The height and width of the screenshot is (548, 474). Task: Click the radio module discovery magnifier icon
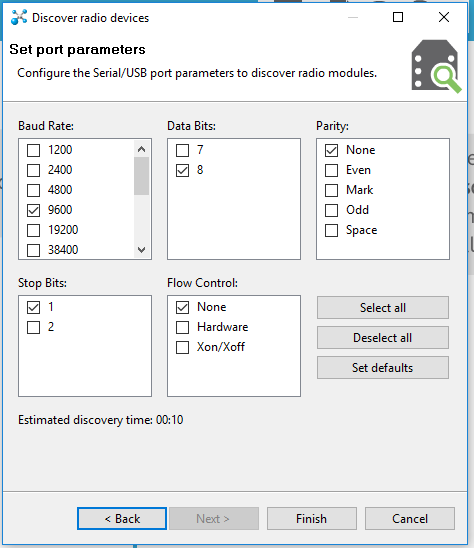[436, 66]
